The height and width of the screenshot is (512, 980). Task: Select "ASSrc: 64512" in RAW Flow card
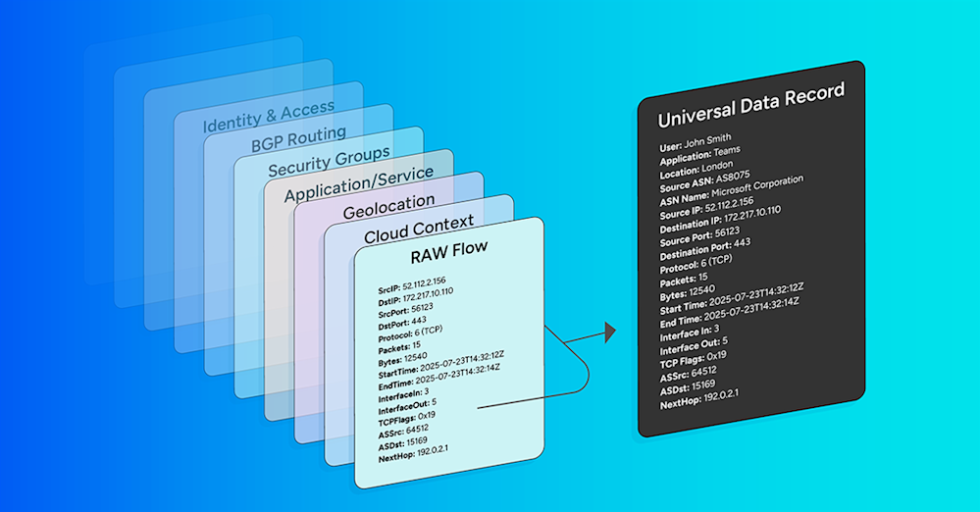[x=403, y=432]
